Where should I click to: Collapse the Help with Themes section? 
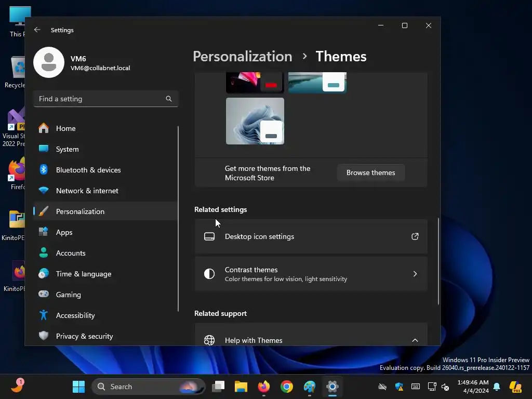coord(415,340)
